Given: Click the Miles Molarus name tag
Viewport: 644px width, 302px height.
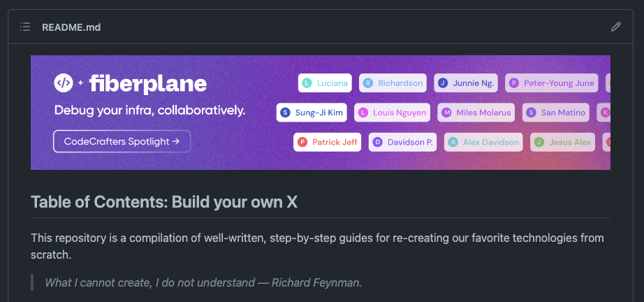Looking at the screenshot, I should tap(476, 113).
